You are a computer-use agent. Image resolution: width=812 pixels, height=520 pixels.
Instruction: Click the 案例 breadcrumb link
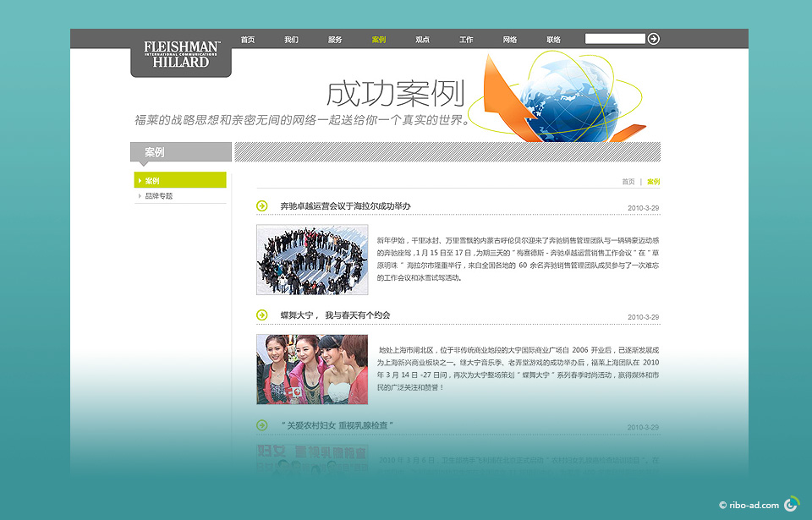[654, 182]
